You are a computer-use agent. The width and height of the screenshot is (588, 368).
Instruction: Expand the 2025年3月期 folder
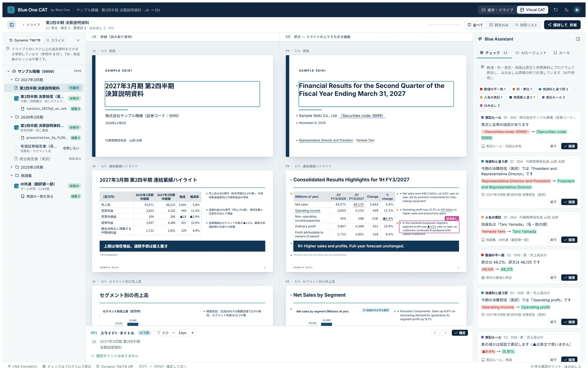12,167
